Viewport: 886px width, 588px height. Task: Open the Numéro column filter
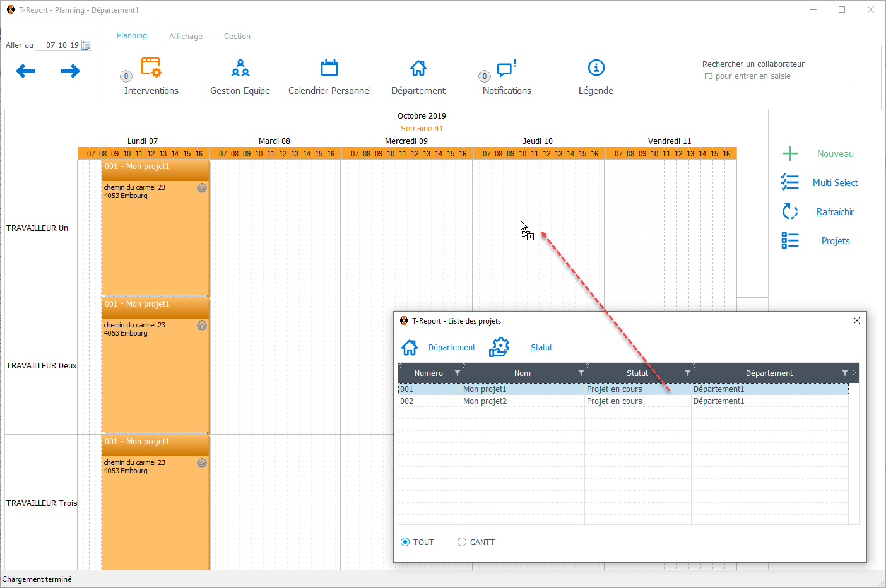click(x=458, y=373)
